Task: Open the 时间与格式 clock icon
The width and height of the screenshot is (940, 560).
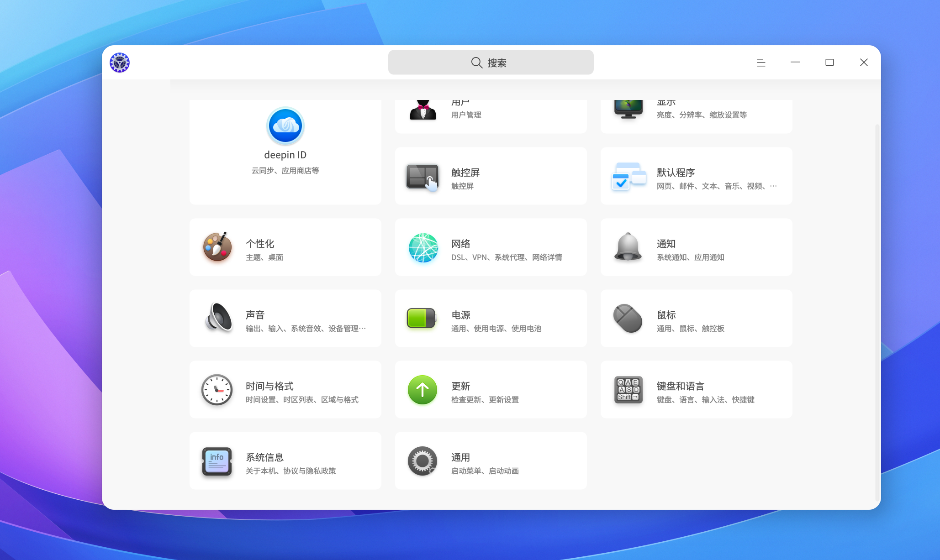Action: coord(217,390)
